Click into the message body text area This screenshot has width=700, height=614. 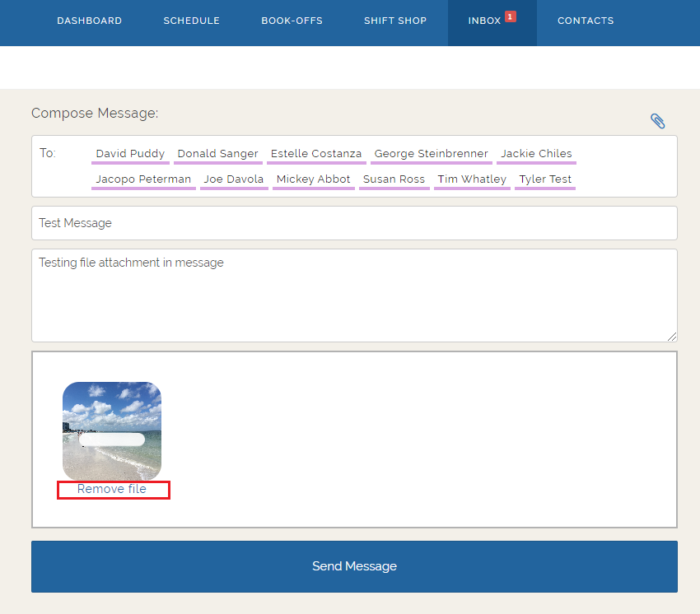354,296
